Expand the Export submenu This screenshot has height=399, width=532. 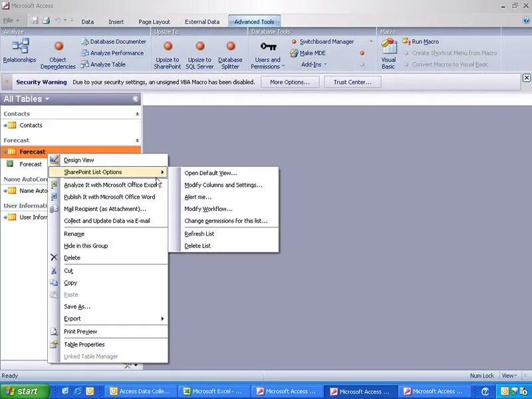click(108, 319)
